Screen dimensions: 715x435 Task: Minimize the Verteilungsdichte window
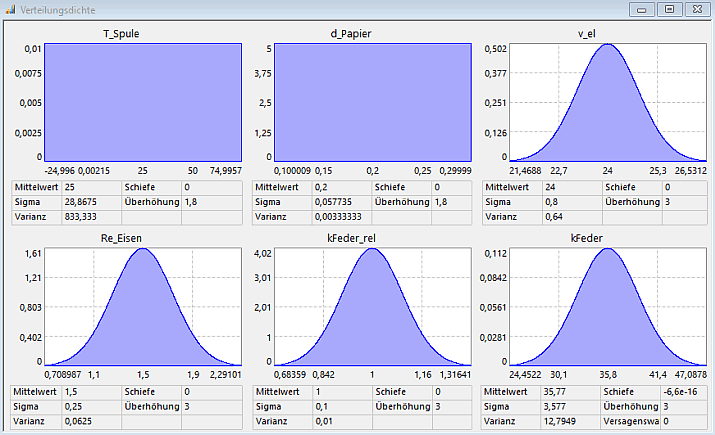642,9
